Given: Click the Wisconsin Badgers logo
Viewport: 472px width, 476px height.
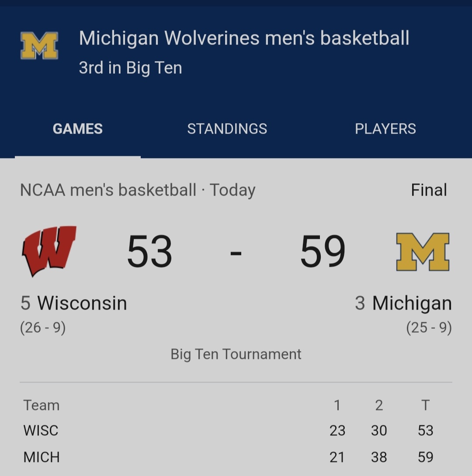Looking at the screenshot, I should coord(49,251).
